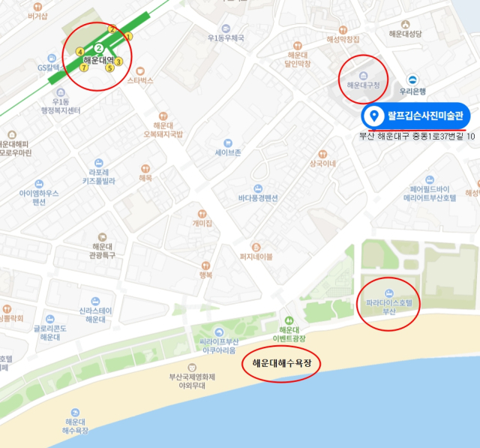
Task: Select the 세이브존 shopping icon
Action: (x=228, y=143)
